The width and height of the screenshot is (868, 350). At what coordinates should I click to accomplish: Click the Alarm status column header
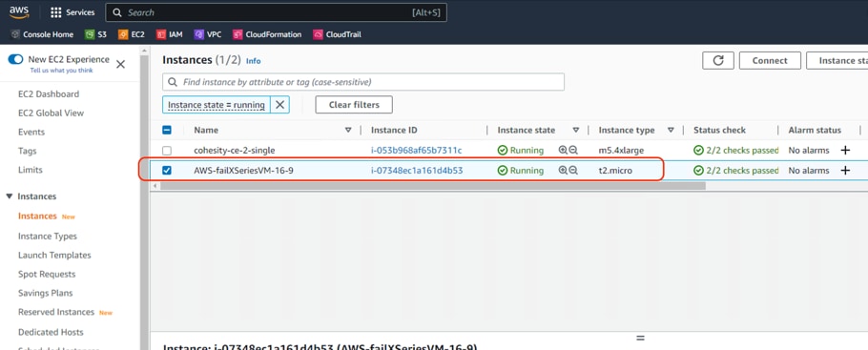[x=815, y=130]
